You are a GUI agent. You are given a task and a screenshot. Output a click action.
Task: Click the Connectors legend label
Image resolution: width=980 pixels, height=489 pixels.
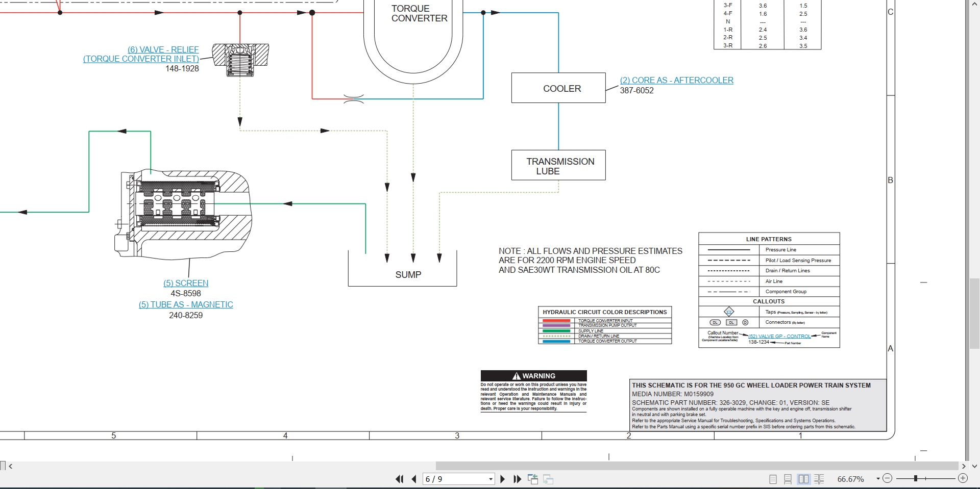coord(785,322)
